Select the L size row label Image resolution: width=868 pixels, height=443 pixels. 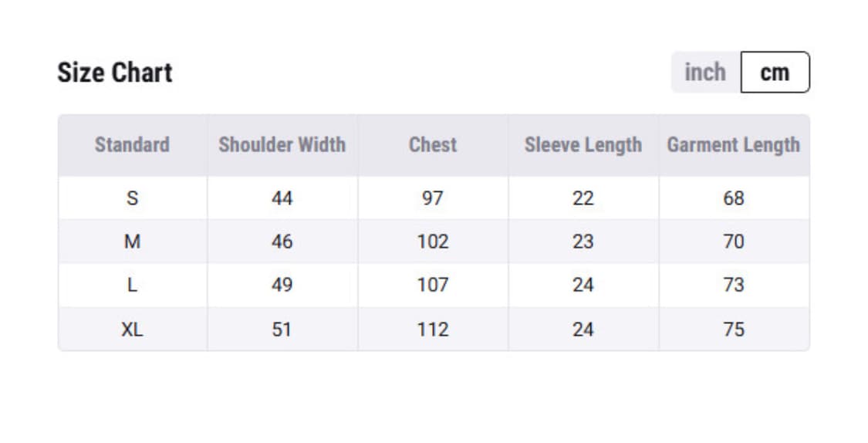click(x=132, y=285)
